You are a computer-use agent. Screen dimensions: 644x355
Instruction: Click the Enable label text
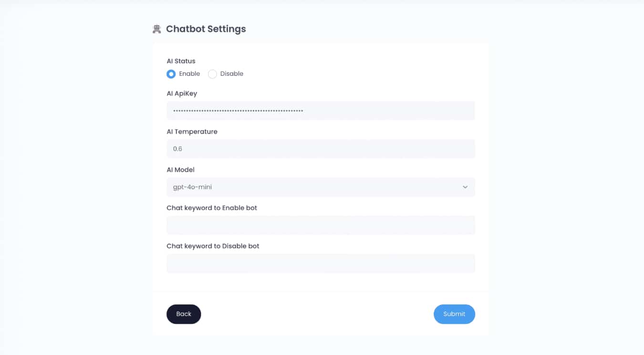(189, 74)
